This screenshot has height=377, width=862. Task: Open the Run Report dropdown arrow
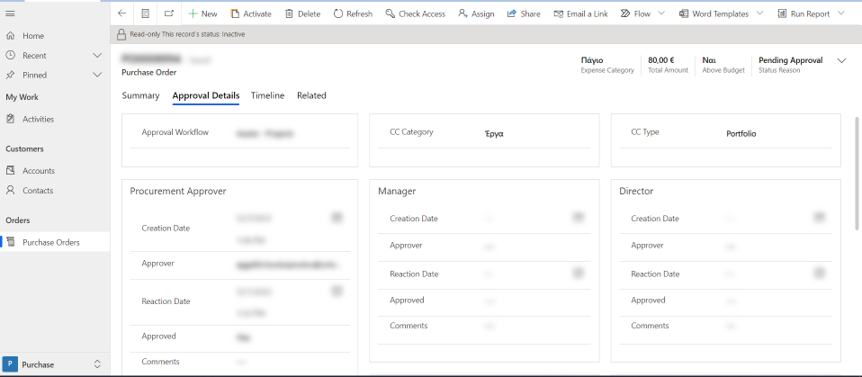(841, 13)
